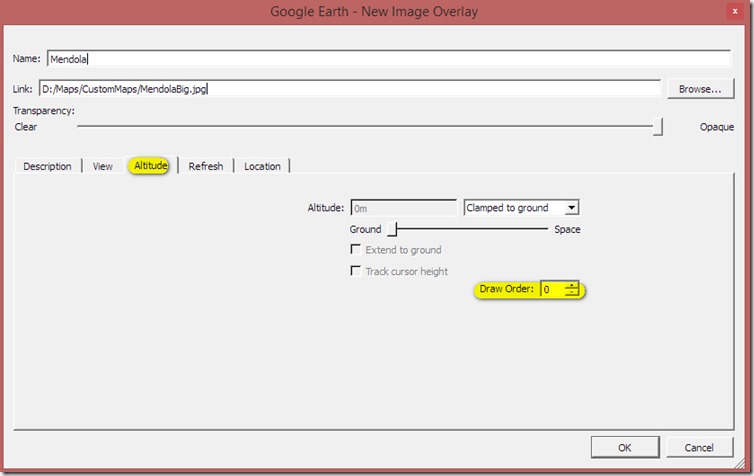The image size is (754, 476).
Task: Open the Refresh tab
Action: click(x=206, y=166)
